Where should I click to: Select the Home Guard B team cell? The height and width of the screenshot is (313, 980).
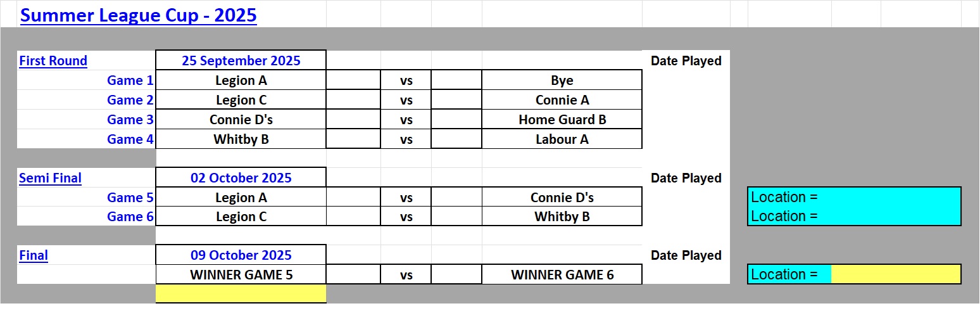click(x=562, y=120)
